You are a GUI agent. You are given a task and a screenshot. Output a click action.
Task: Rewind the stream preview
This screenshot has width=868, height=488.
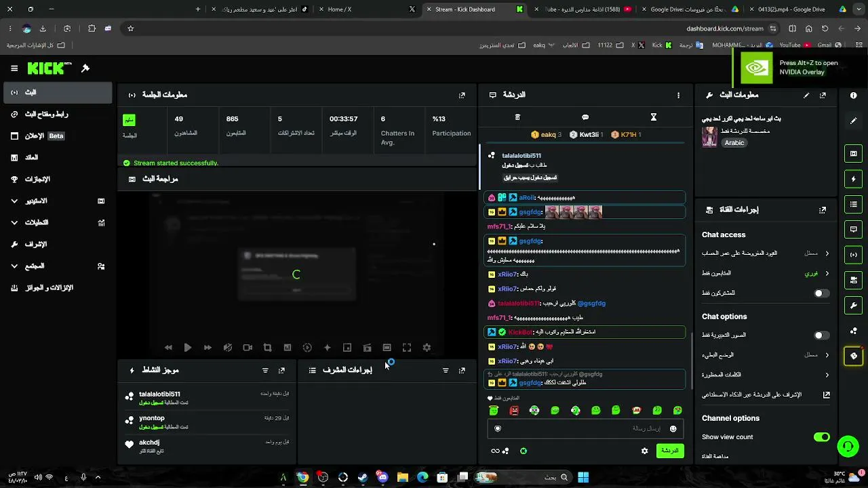coord(168,348)
